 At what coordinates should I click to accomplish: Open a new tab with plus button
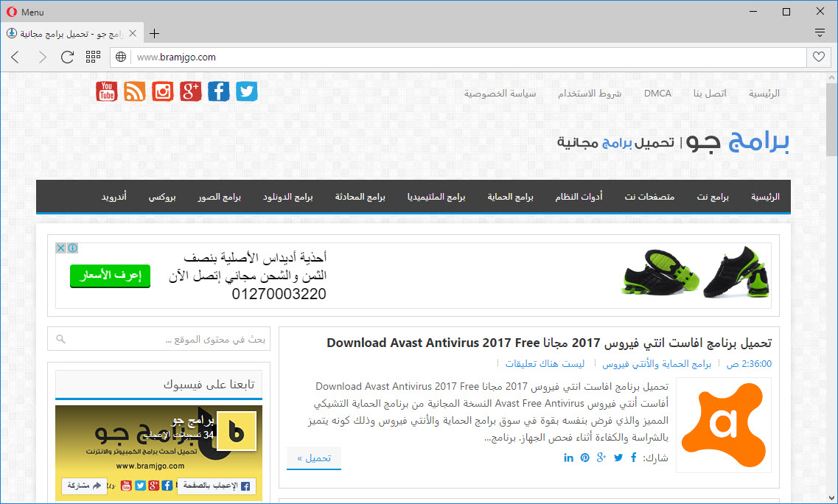click(155, 34)
